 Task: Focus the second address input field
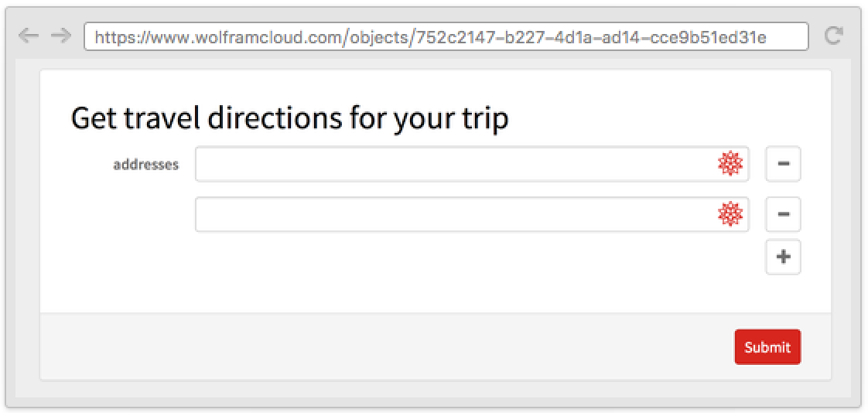click(x=472, y=214)
